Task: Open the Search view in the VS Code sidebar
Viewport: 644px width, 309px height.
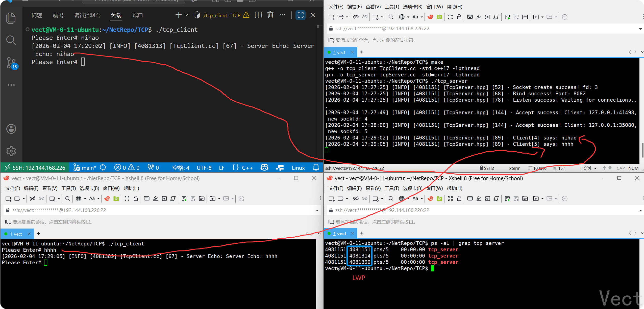Action: tap(11, 40)
